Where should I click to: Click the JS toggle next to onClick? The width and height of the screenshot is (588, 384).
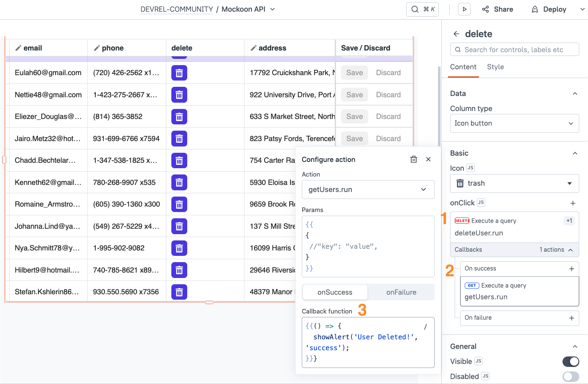tap(481, 202)
